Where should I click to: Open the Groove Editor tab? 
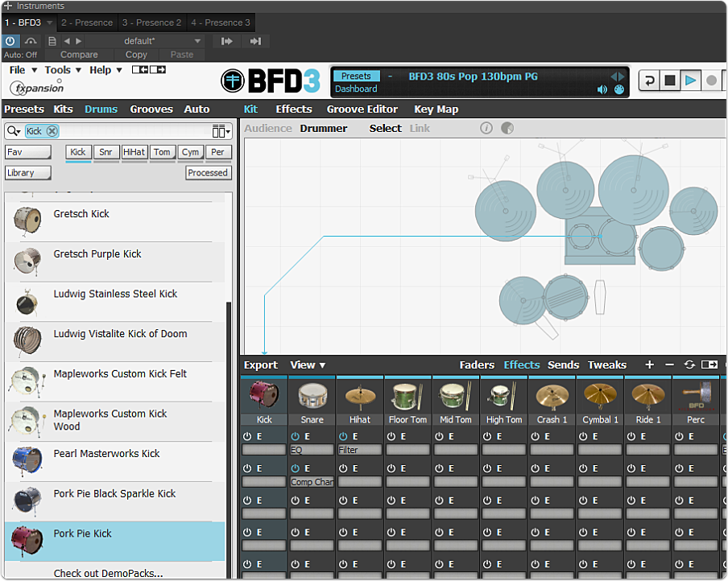pyautogui.click(x=362, y=109)
